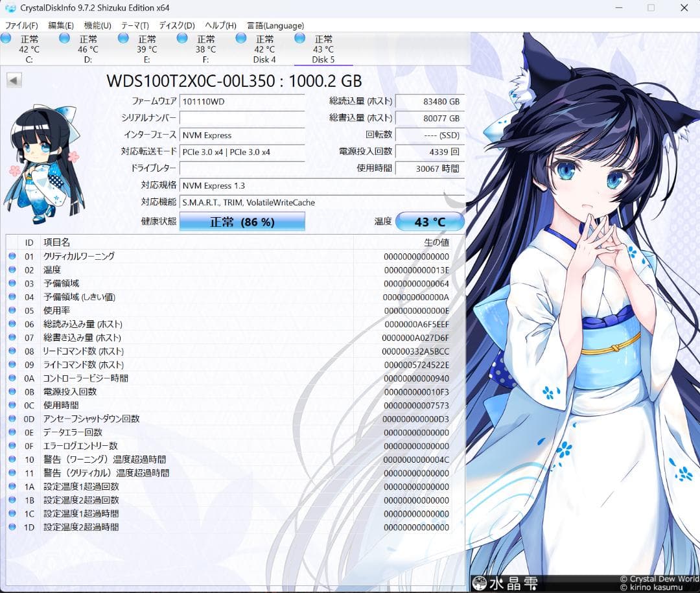Click status dot of 0C 使用時間 row
Viewport: 700px width, 593px height.
(12, 404)
